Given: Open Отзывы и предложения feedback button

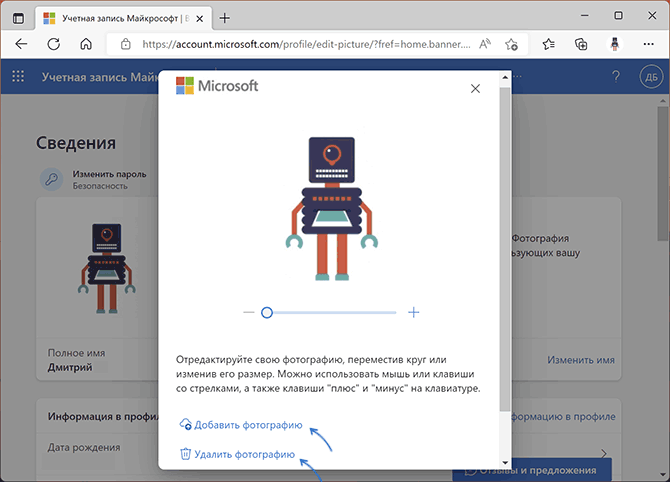Looking at the screenshot, I should click(x=532, y=470).
